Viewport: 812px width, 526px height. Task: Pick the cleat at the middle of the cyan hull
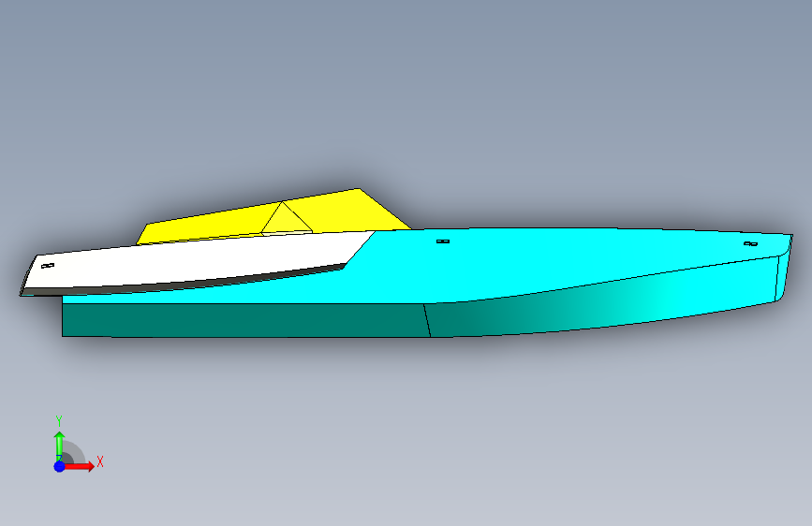(443, 241)
